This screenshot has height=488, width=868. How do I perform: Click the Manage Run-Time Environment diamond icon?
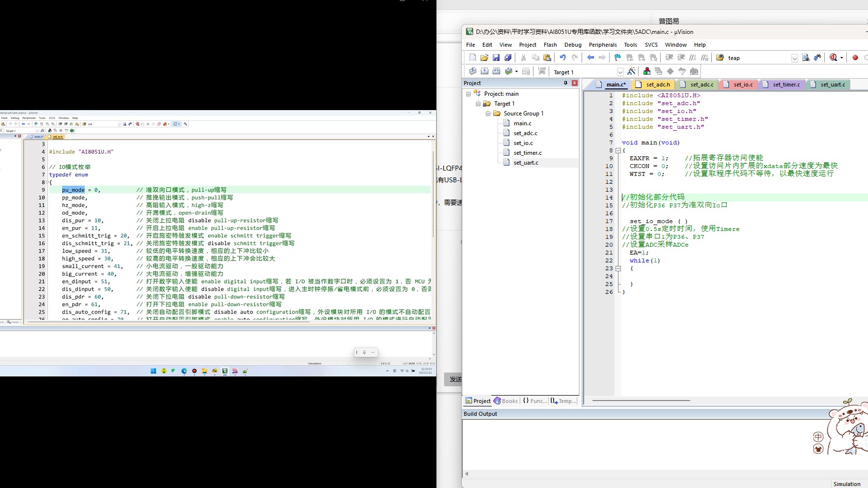(x=671, y=71)
